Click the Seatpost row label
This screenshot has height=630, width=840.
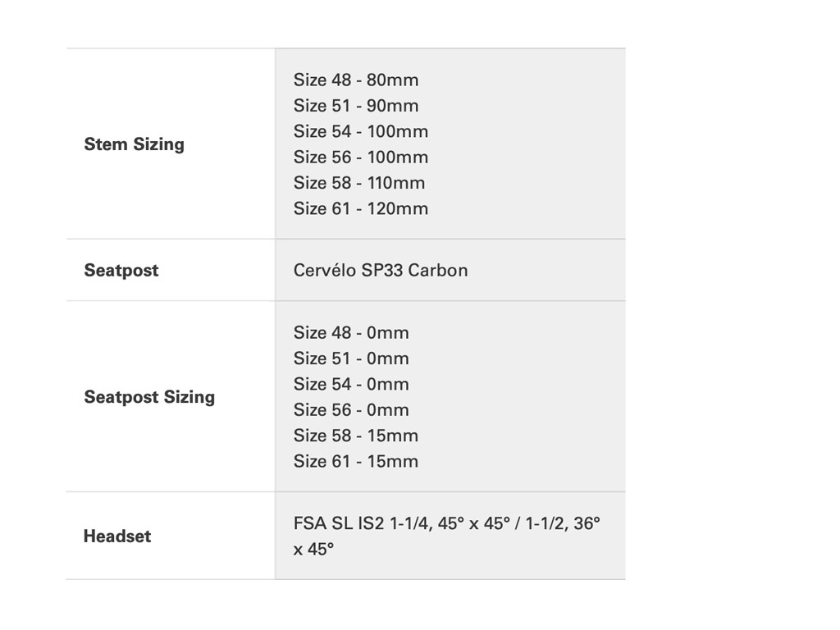121,270
